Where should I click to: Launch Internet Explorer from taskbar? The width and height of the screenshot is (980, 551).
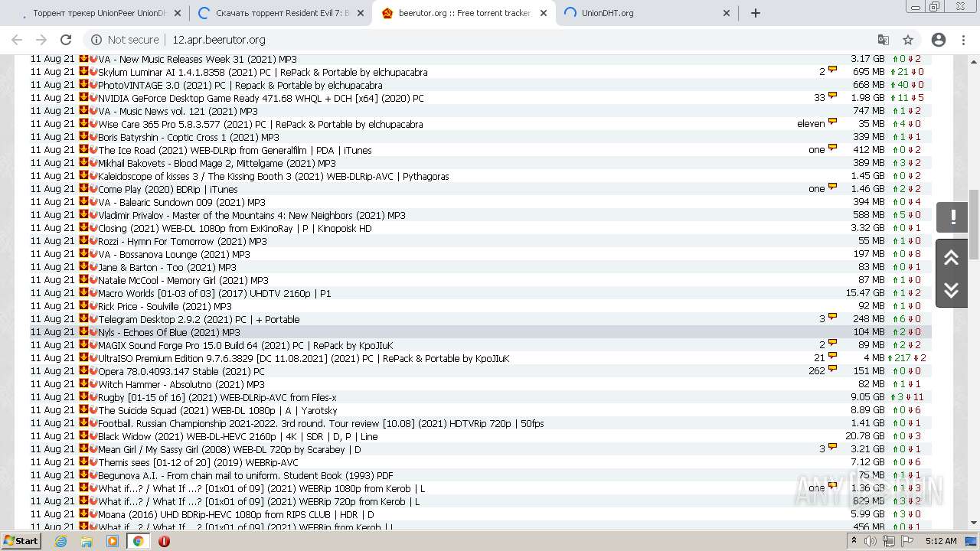click(x=61, y=541)
